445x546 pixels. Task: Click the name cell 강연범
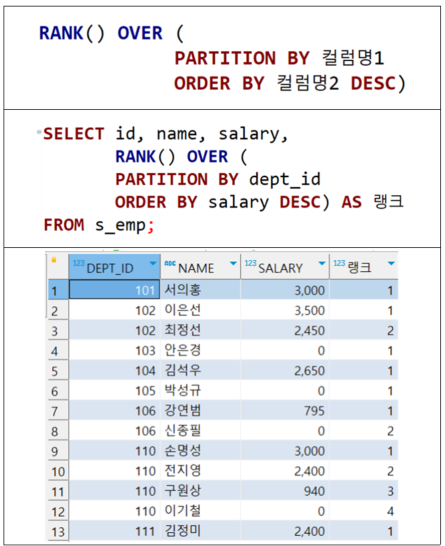200,410
